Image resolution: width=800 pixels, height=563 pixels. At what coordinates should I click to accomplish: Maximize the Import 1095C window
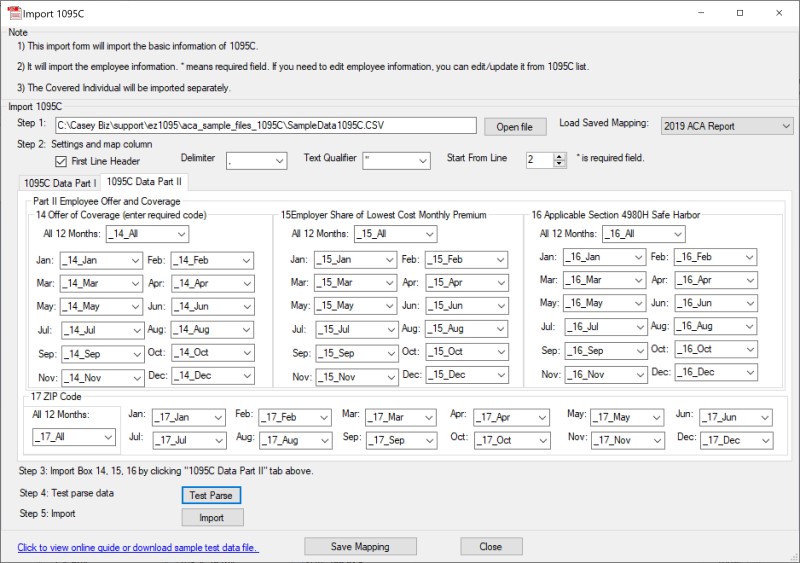tap(739, 13)
